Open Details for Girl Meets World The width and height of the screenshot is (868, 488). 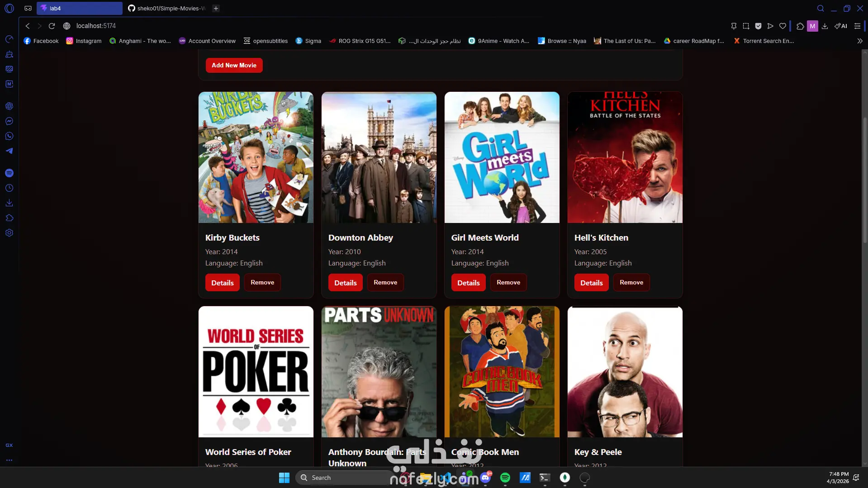pos(469,283)
